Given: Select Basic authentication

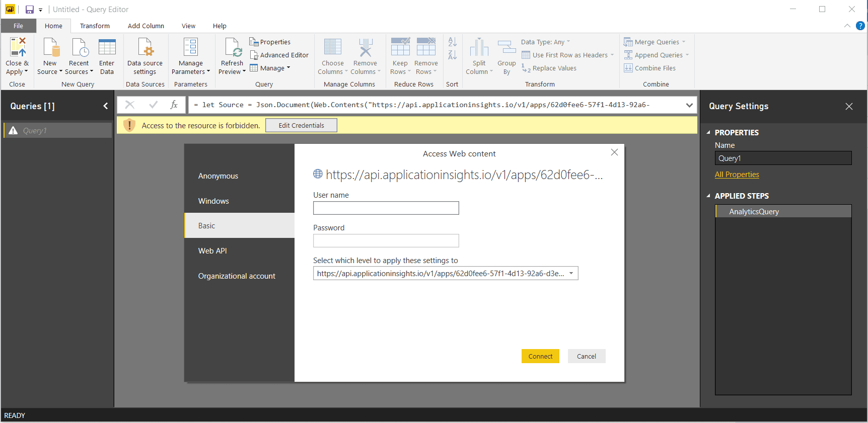Looking at the screenshot, I should pos(240,225).
